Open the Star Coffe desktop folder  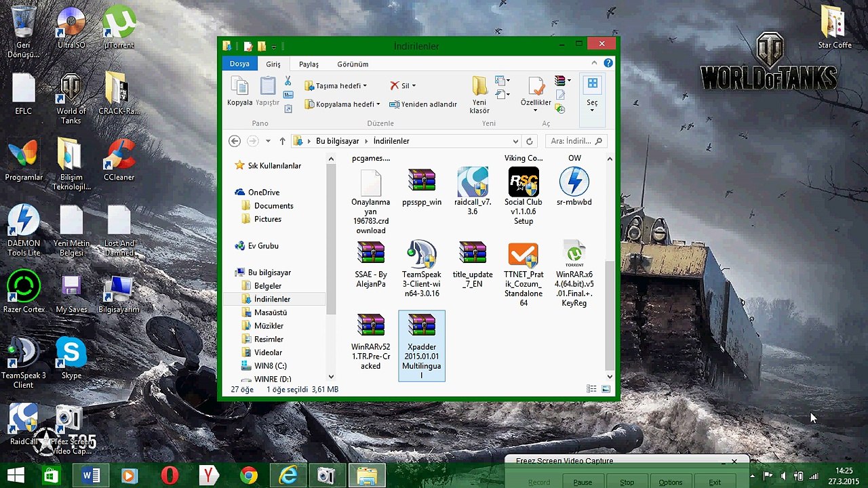(835, 28)
